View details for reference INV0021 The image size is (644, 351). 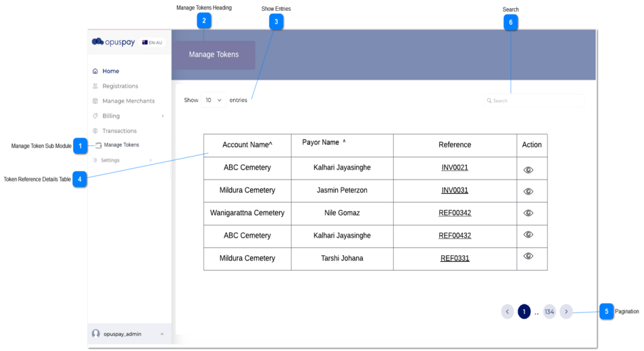click(528, 169)
